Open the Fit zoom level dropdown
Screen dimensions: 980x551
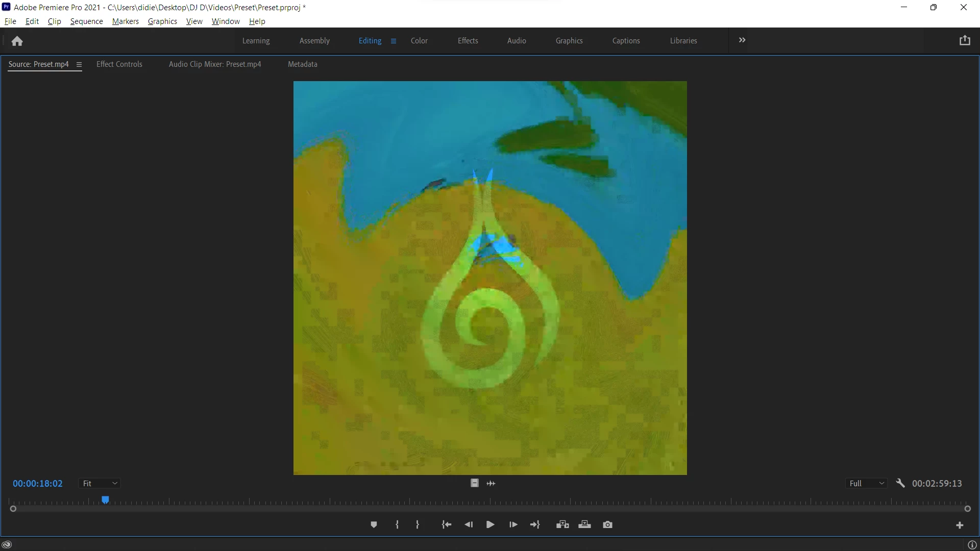[x=100, y=483]
